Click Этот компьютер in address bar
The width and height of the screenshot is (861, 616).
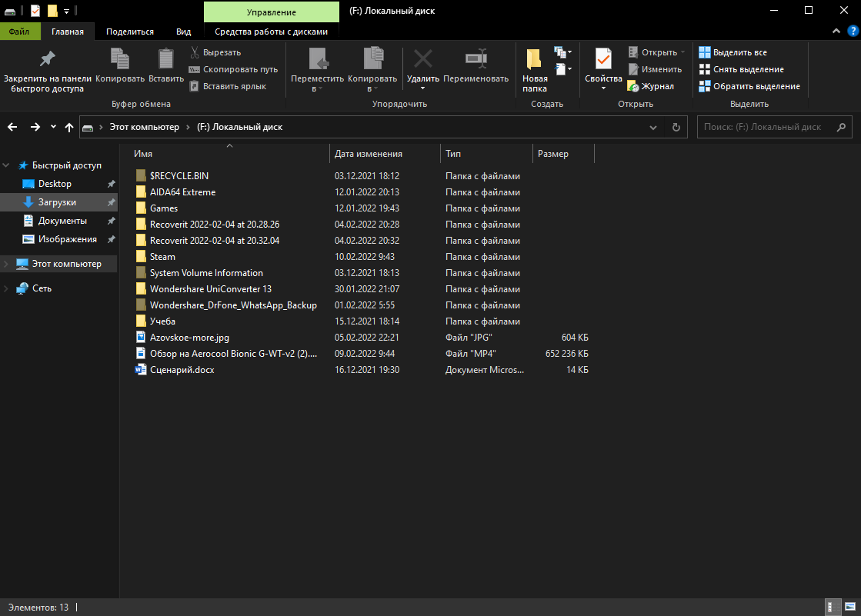pos(145,128)
